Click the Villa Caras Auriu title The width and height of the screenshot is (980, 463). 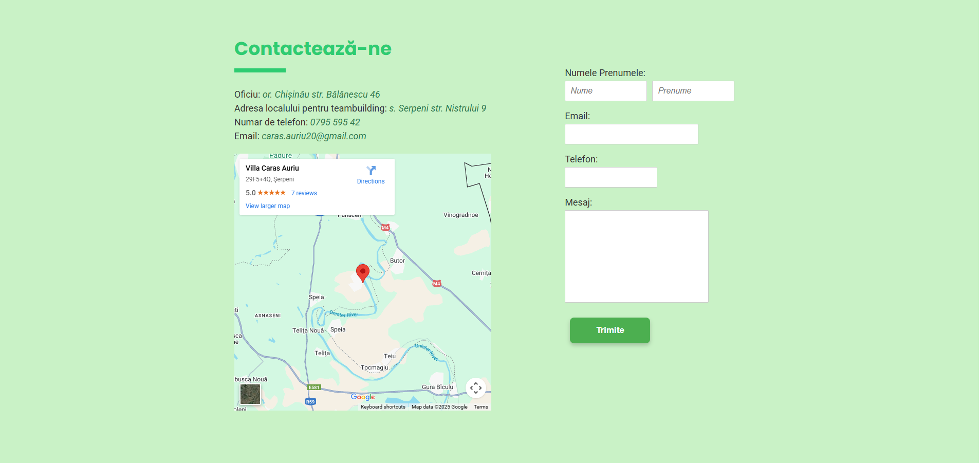tap(272, 168)
